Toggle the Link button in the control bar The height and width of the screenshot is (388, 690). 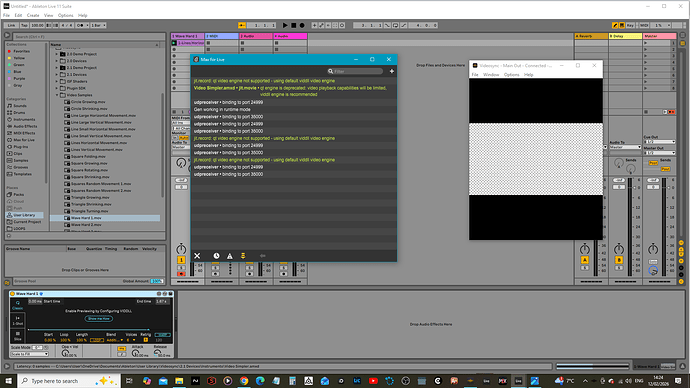point(11,26)
